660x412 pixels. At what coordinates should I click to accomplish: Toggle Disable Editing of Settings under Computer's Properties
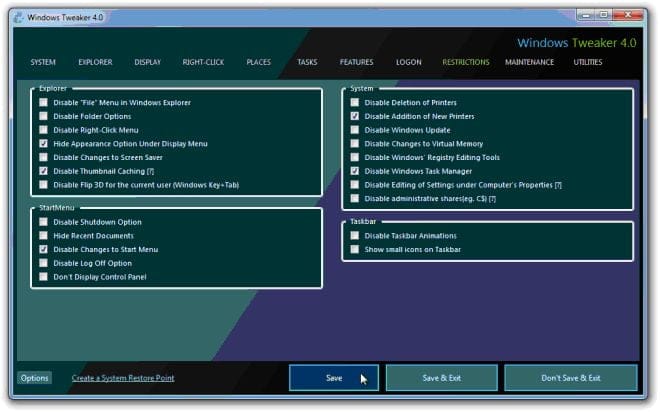click(x=355, y=185)
